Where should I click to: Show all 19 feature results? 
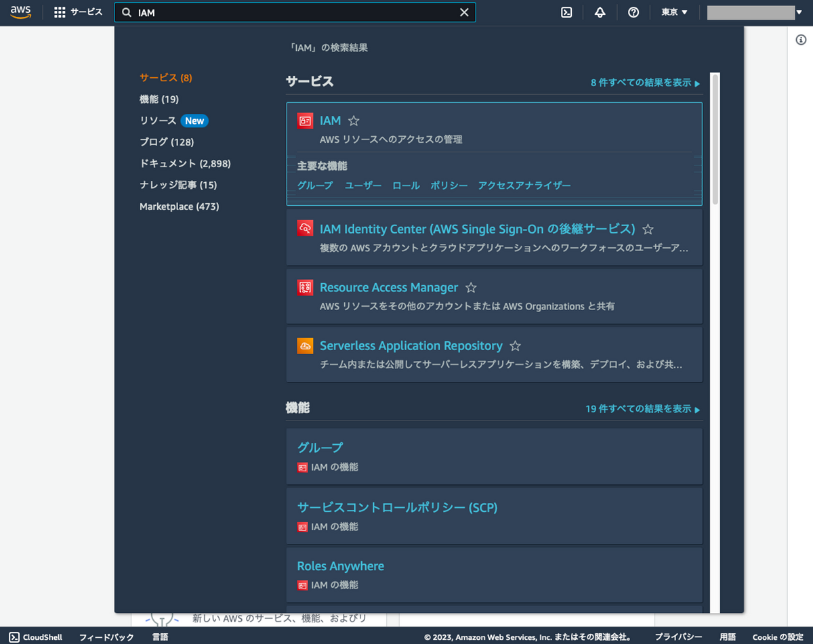point(643,409)
